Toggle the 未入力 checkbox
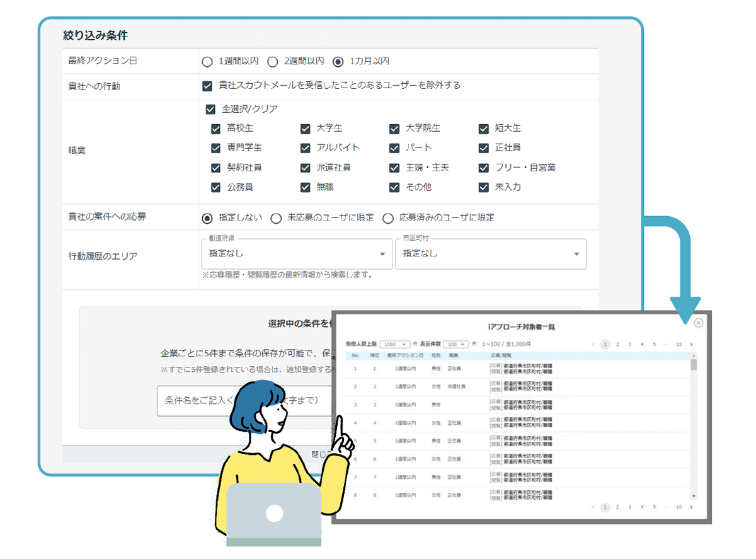 pyautogui.click(x=483, y=187)
